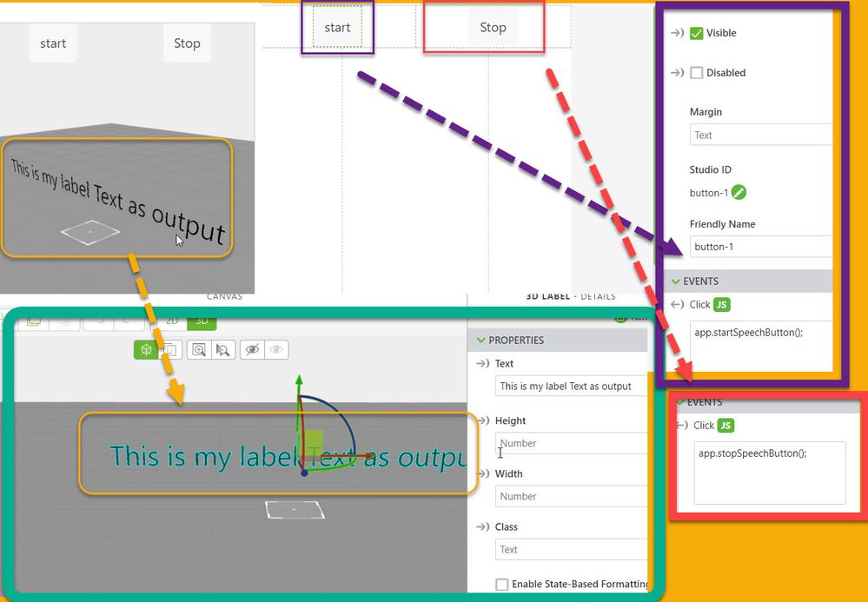Screen dimensions: 868x602
Task: Click the Margin text input field
Action: pyautogui.click(x=760, y=135)
